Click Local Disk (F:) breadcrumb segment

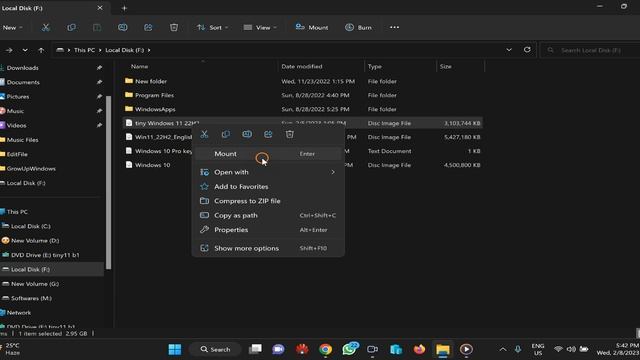coord(124,50)
